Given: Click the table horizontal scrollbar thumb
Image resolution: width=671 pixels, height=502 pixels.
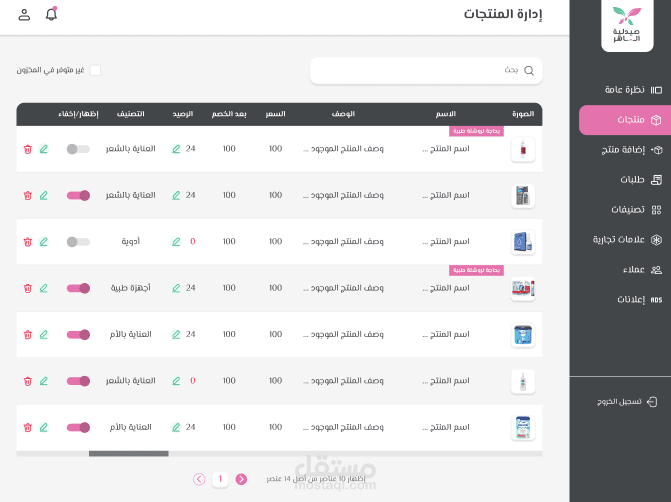Looking at the screenshot, I should 129,454.
